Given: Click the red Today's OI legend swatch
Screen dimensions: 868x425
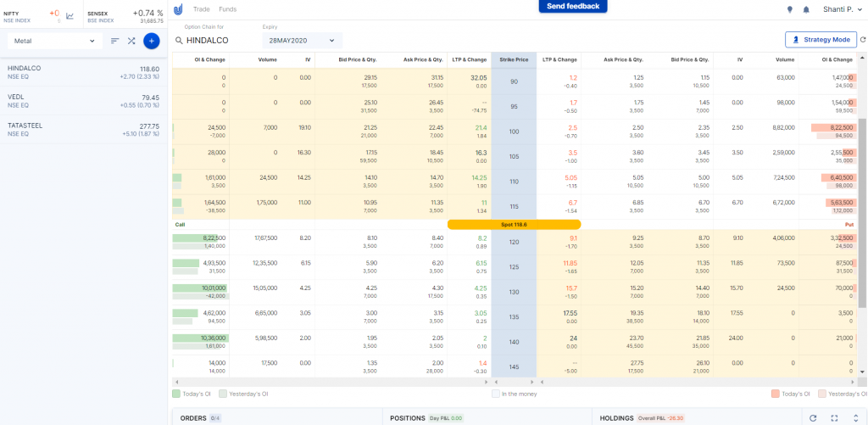Looking at the screenshot, I should (775, 394).
